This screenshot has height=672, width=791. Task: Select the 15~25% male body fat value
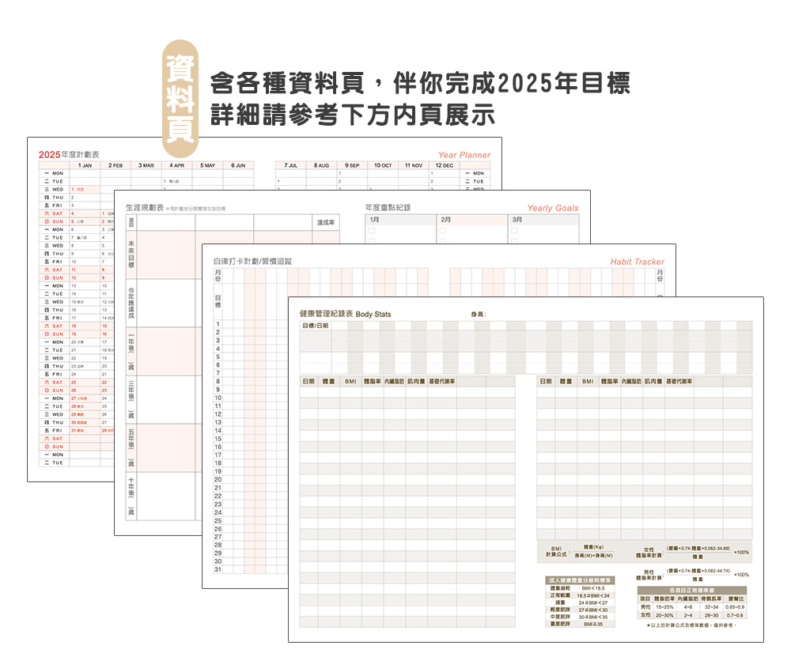click(x=664, y=607)
